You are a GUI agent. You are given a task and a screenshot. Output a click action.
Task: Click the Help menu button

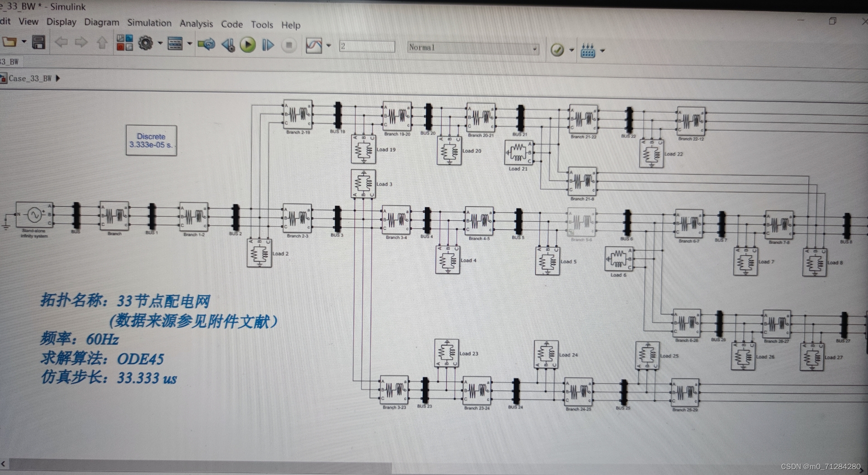point(291,25)
